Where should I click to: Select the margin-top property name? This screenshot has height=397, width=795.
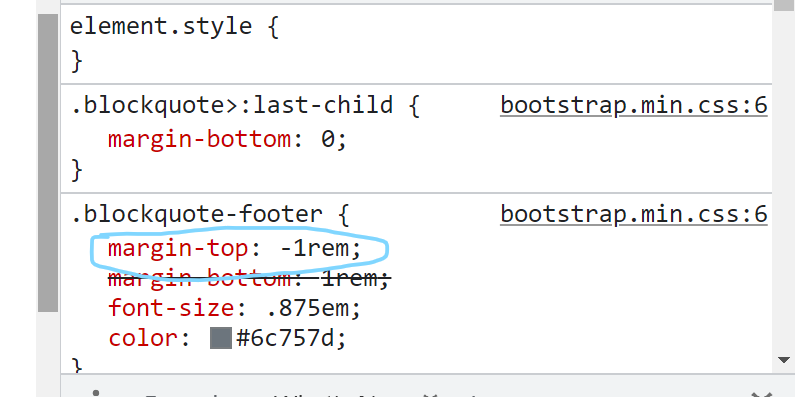(178, 249)
